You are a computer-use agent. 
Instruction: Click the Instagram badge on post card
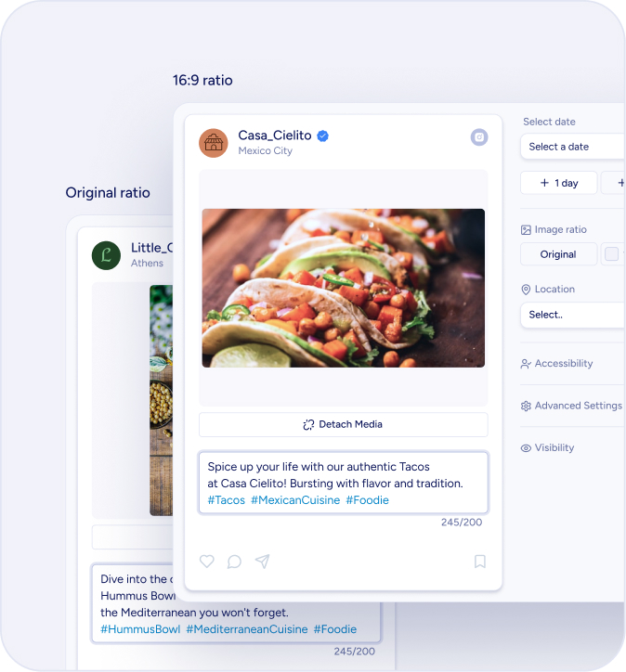[x=479, y=137]
